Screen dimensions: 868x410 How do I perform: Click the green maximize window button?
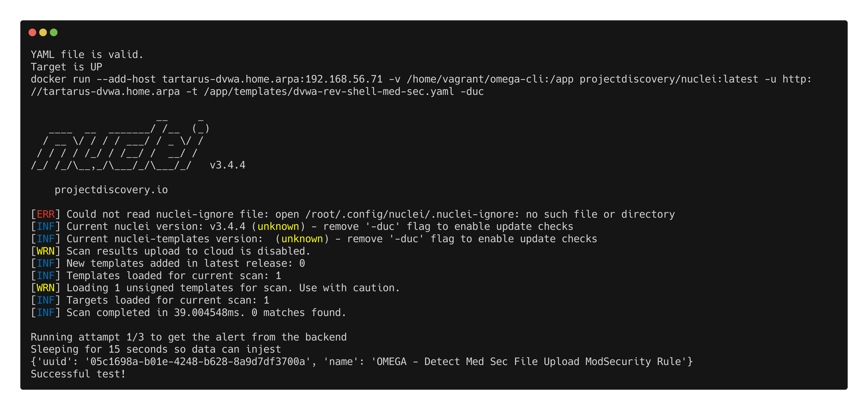pos(54,32)
